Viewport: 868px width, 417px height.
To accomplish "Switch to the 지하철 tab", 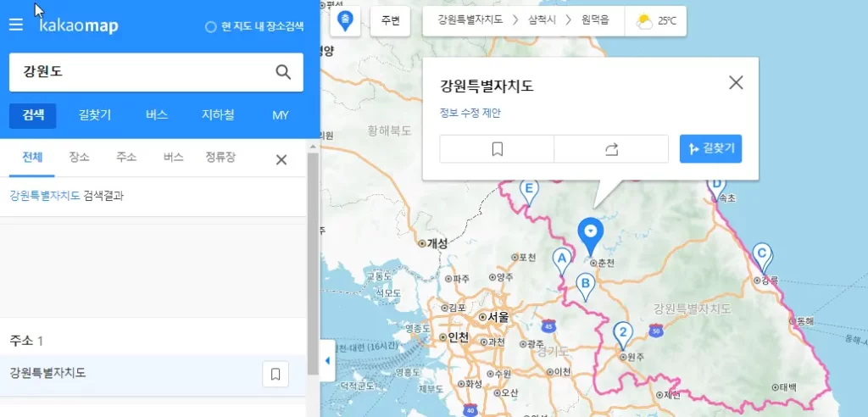I will (218, 115).
